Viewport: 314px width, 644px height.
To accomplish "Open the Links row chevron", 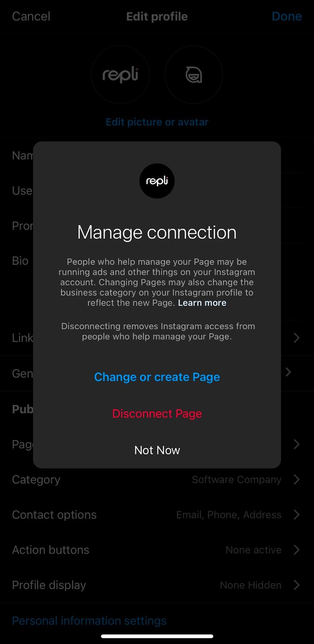I will [297, 338].
